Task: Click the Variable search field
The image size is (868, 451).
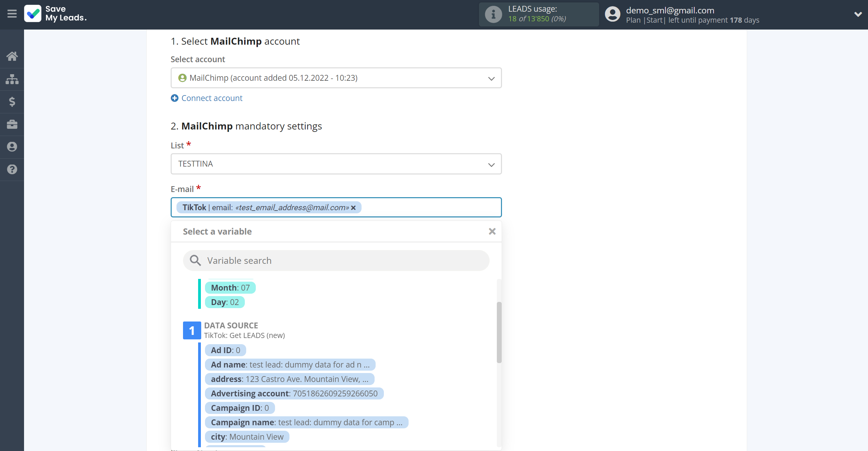Action: pos(336,261)
